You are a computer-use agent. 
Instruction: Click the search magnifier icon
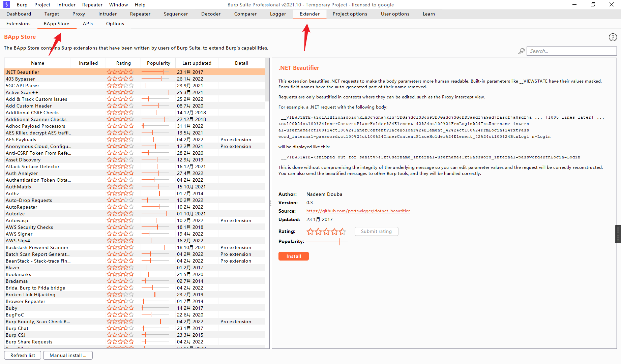(521, 51)
